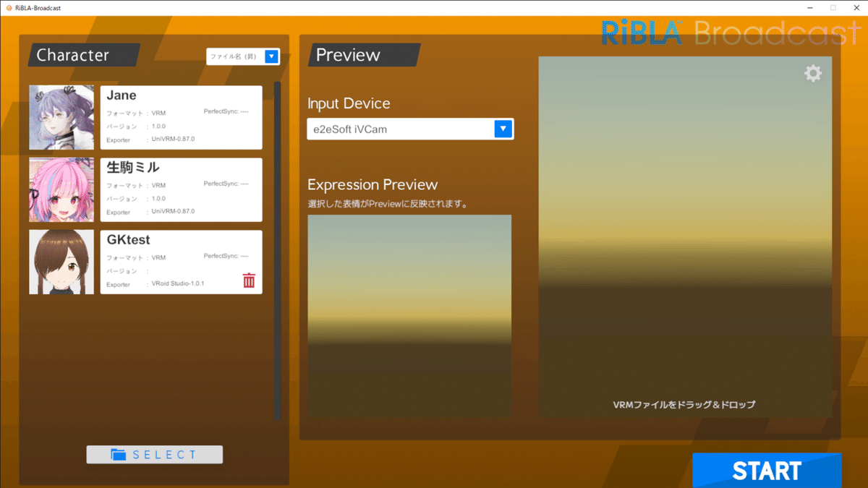This screenshot has width=868, height=488.
Task: Click the VRMファイルをドラッグ&ドロップ drop area
Action: [x=685, y=237]
